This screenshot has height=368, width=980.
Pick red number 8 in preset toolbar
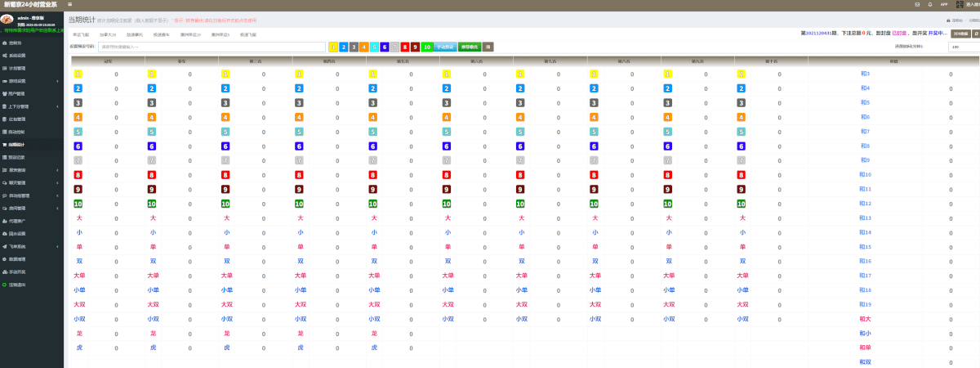(405, 47)
